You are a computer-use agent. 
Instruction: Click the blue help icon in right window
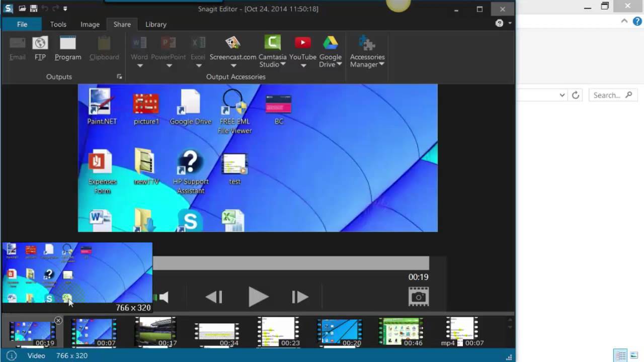(637, 21)
